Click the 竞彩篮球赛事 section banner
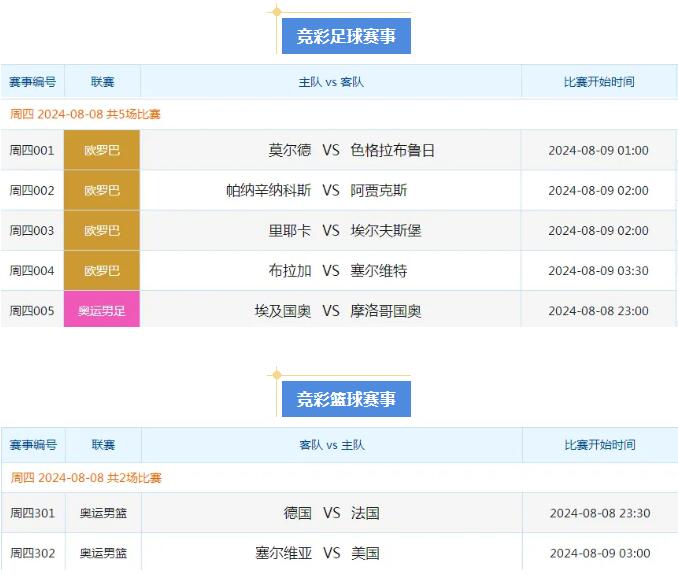Image resolution: width=678 pixels, height=576 pixels. coord(346,399)
